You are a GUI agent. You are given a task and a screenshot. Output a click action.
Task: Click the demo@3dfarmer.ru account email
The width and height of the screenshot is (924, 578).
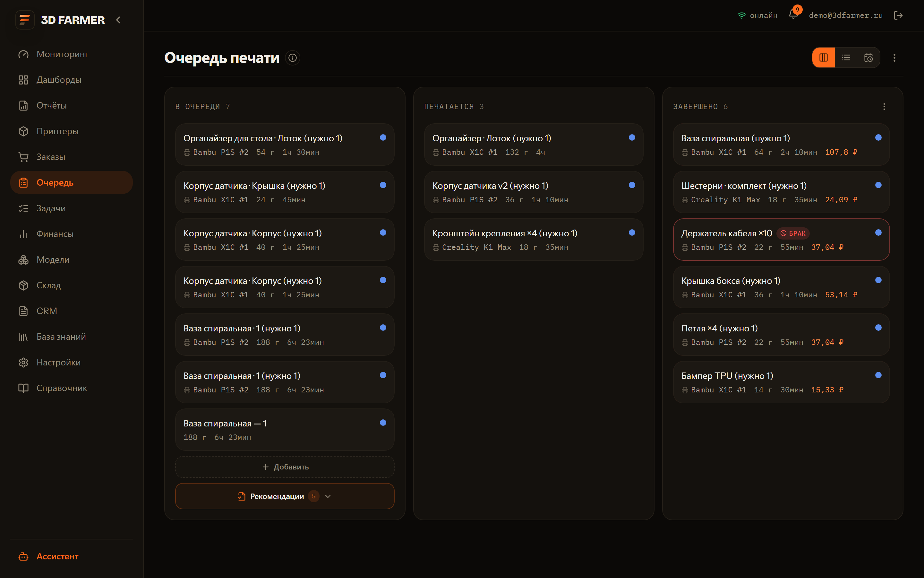coord(846,16)
